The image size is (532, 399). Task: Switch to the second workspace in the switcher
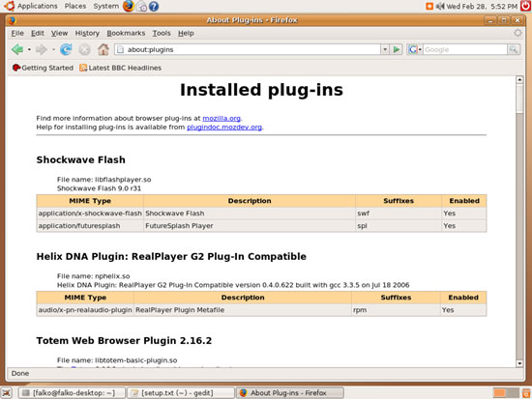click(x=513, y=393)
